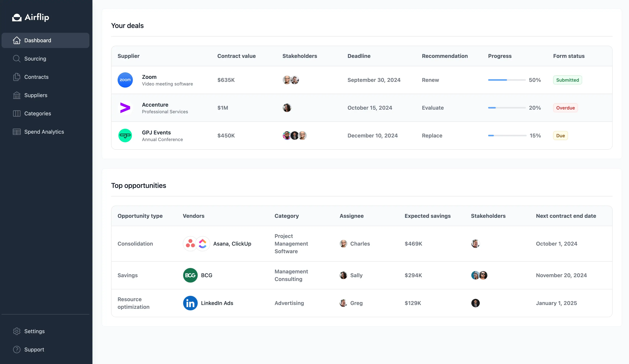629x364 pixels.
Task: Navigate to Contracts section
Action: (36, 77)
